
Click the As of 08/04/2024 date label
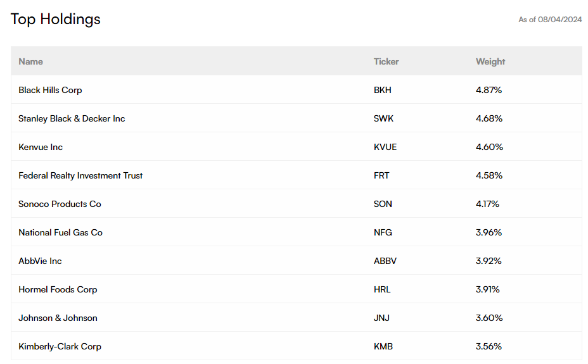coord(550,20)
